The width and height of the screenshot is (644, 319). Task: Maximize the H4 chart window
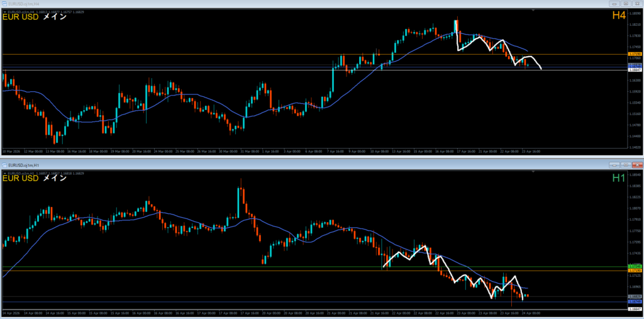[625, 4]
